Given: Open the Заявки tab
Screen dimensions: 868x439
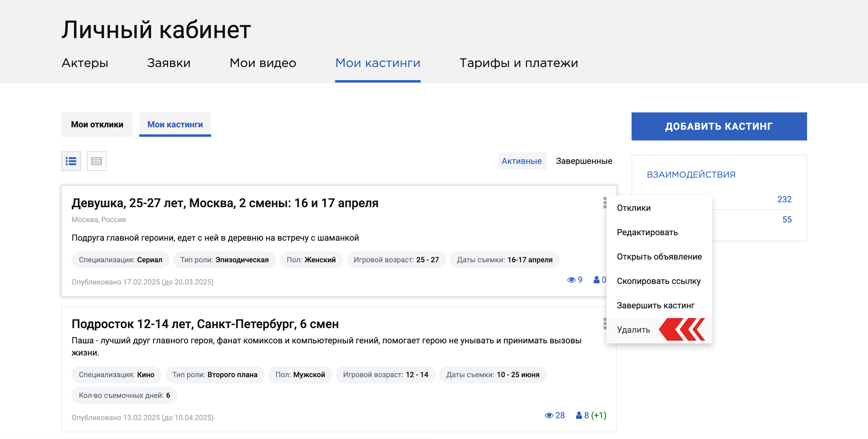Looking at the screenshot, I should click(169, 63).
